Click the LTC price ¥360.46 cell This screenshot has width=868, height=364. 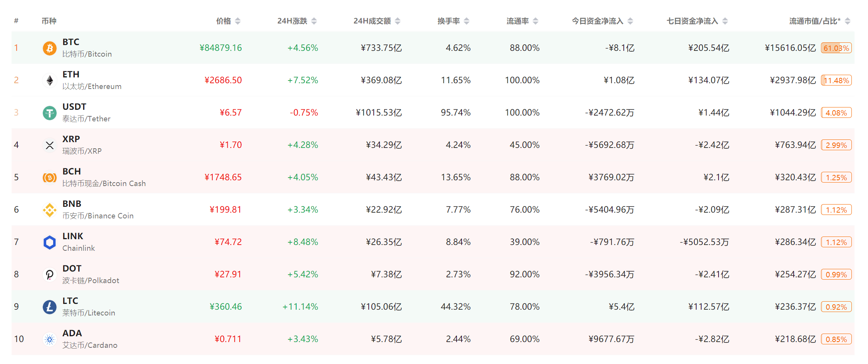point(225,307)
